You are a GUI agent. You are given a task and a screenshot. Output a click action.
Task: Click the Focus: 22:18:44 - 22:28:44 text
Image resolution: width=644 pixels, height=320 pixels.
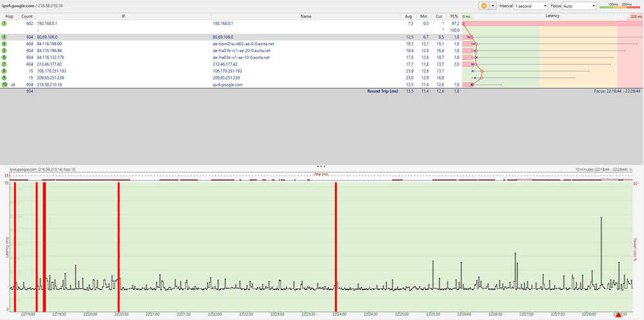(616, 91)
